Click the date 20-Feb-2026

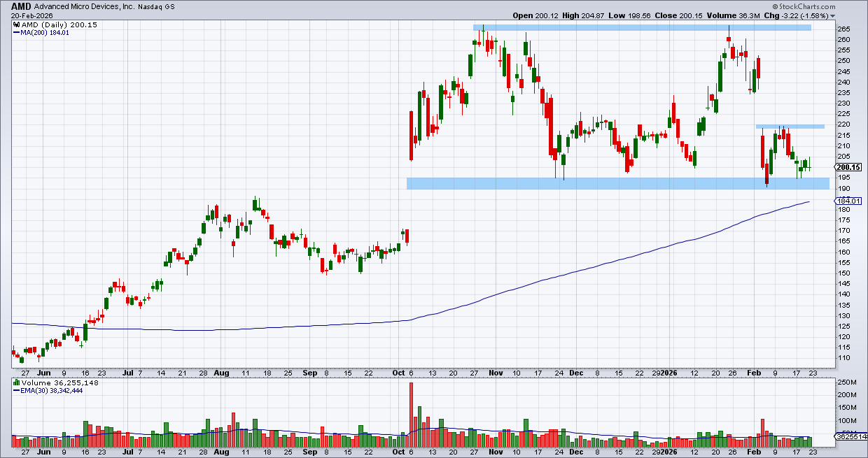[31, 15]
